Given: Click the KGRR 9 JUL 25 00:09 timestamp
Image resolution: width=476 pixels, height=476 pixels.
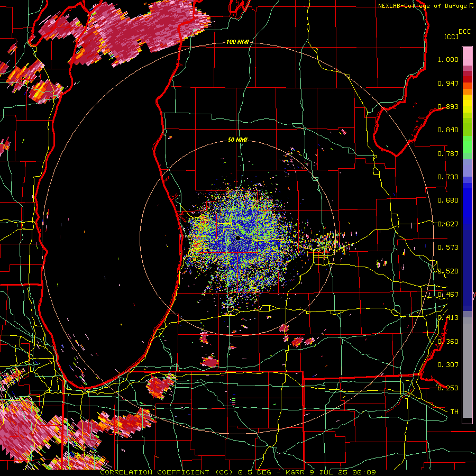Looking at the screenshot, I should [331, 472].
